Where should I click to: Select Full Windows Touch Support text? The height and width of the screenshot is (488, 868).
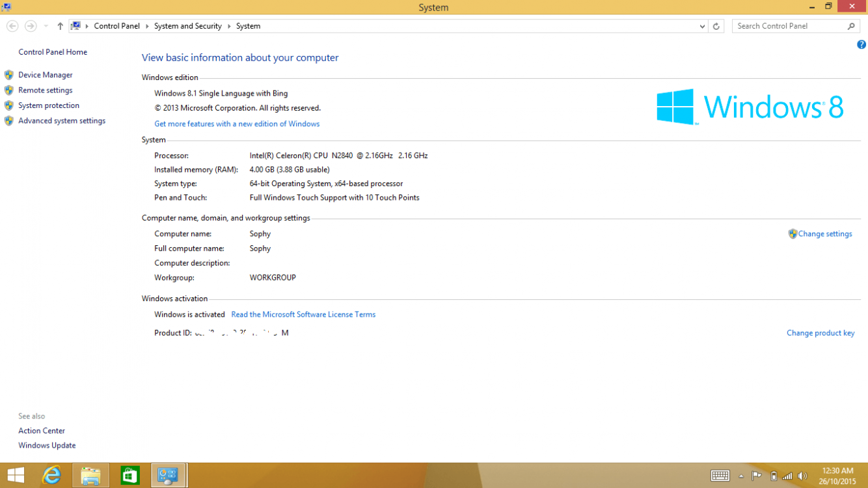pos(334,198)
